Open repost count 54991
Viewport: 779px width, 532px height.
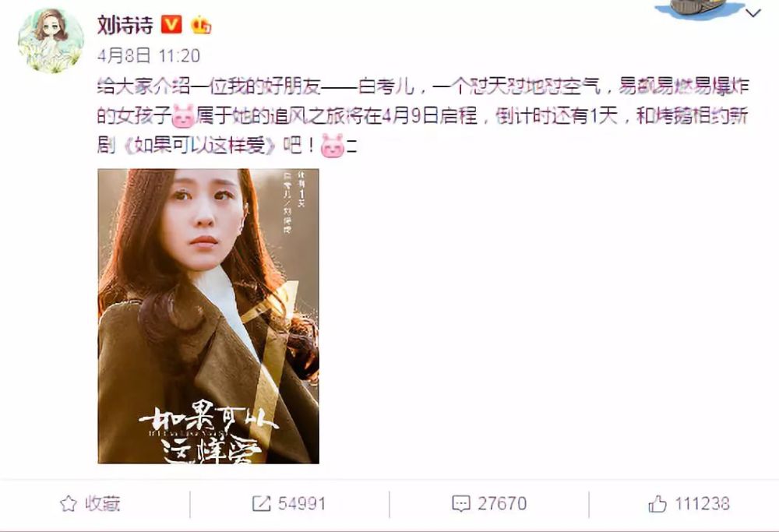tap(302, 504)
